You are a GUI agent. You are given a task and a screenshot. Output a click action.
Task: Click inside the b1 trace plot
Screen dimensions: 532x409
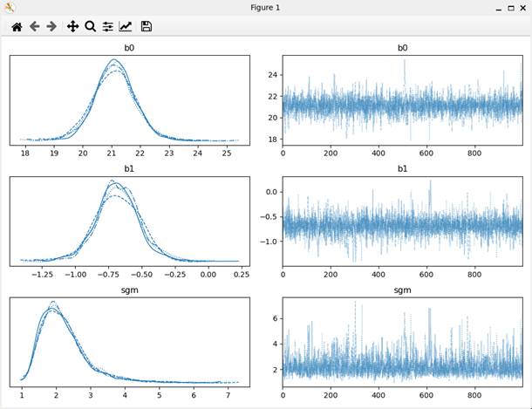402,221
